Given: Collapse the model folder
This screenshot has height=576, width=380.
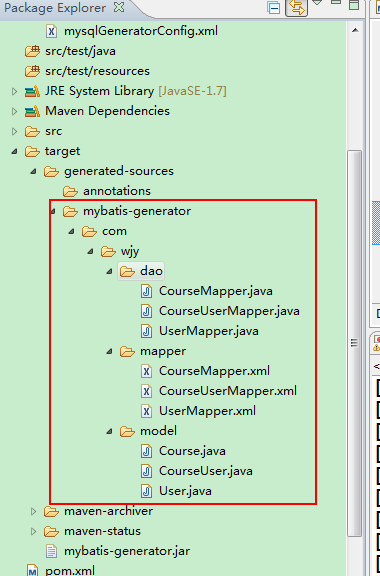Looking at the screenshot, I should (110, 431).
